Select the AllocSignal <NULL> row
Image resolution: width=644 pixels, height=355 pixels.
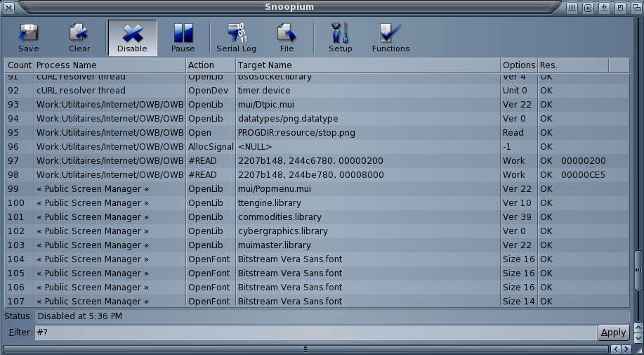(317, 147)
